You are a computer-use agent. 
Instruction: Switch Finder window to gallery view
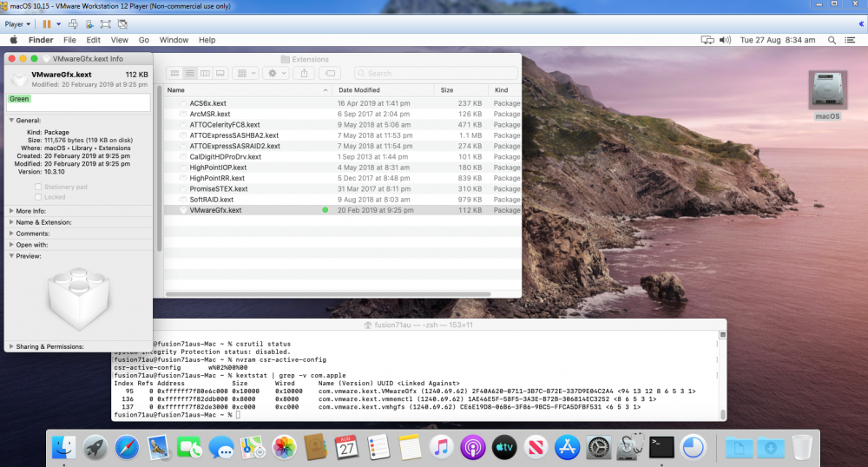click(220, 73)
